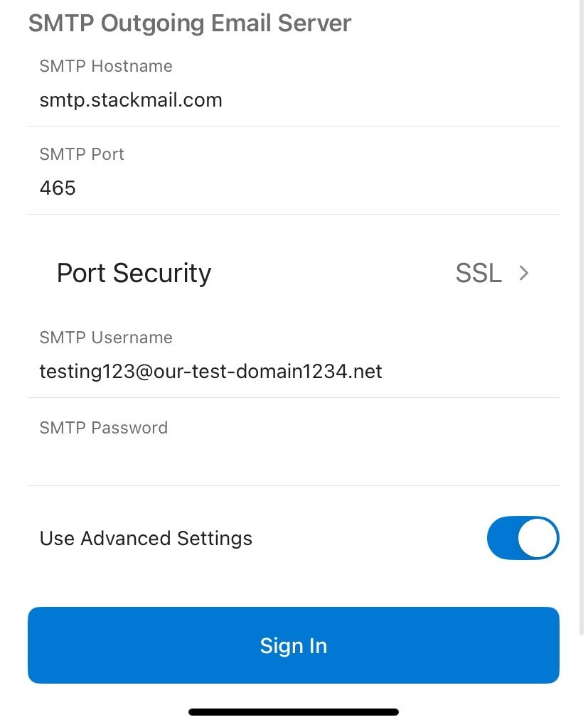Tap the home indicator bar at bottom
Image resolution: width=588 pixels, height=727 pixels.
(293, 711)
